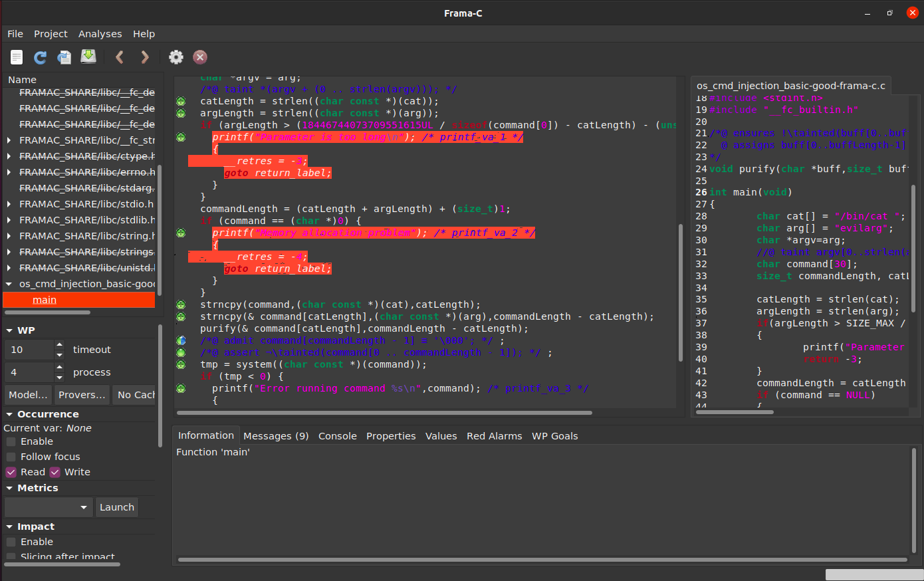Open the Project menu
This screenshot has width=924, height=581.
(x=51, y=34)
